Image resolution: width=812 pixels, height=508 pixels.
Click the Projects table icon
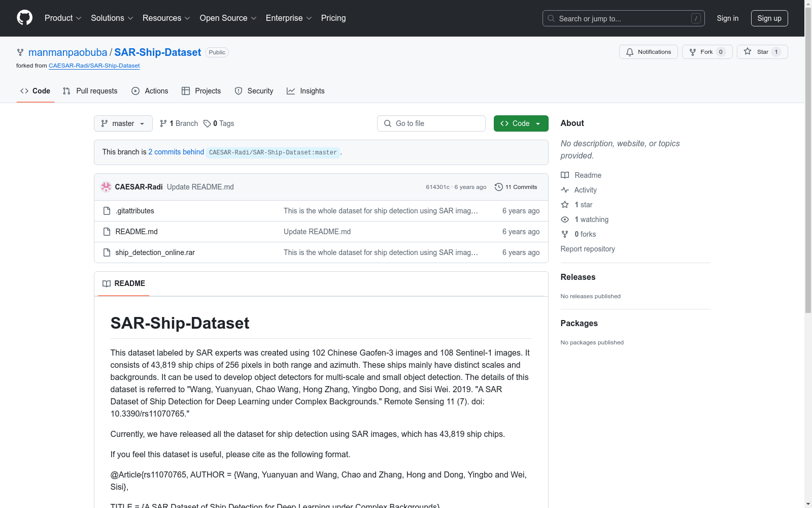pos(186,91)
